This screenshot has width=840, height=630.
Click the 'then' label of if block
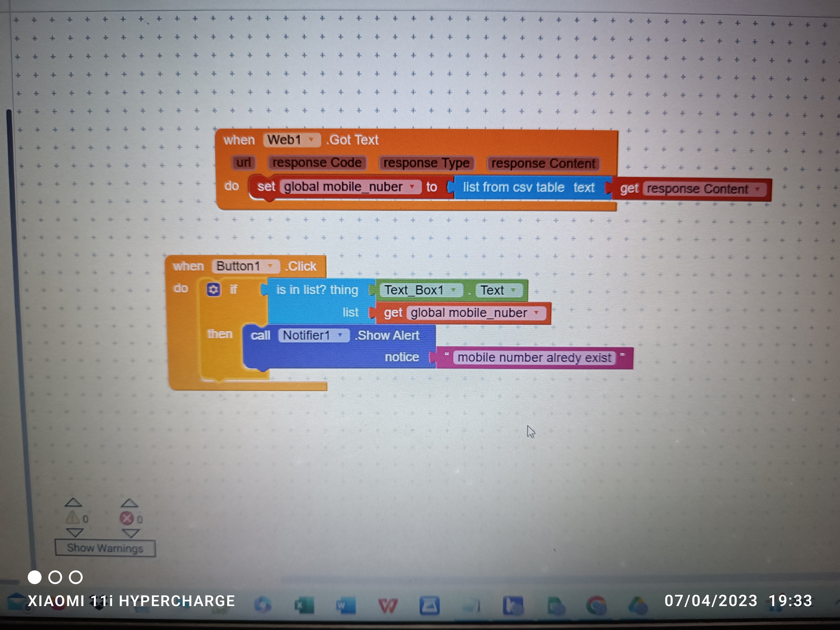[x=220, y=334]
